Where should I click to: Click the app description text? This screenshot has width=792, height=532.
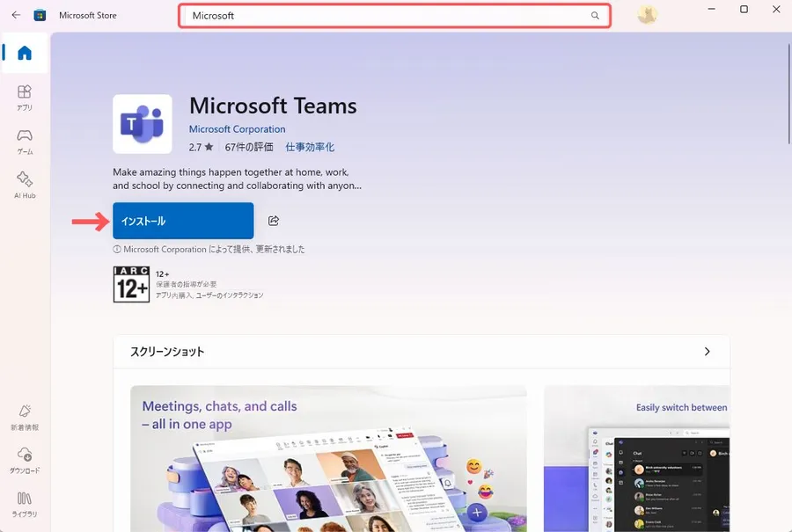237,179
